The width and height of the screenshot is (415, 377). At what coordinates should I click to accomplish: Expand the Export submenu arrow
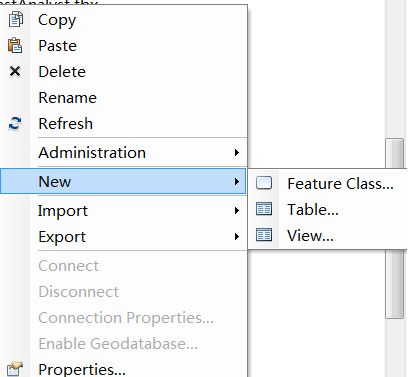click(237, 237)
